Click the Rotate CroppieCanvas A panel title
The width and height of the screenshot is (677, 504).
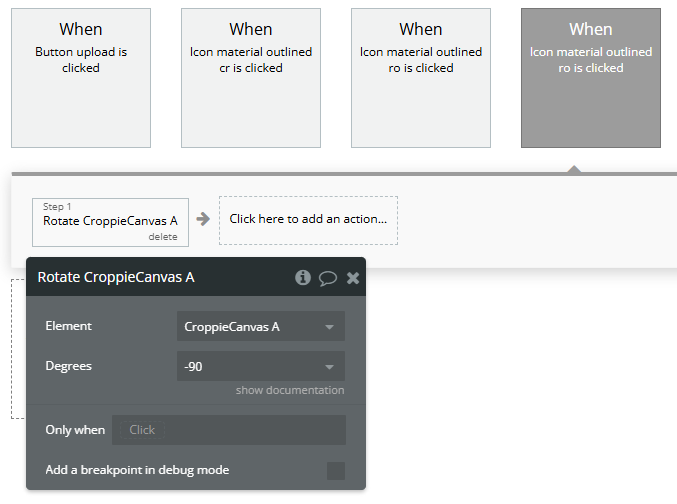click(116, 277)
